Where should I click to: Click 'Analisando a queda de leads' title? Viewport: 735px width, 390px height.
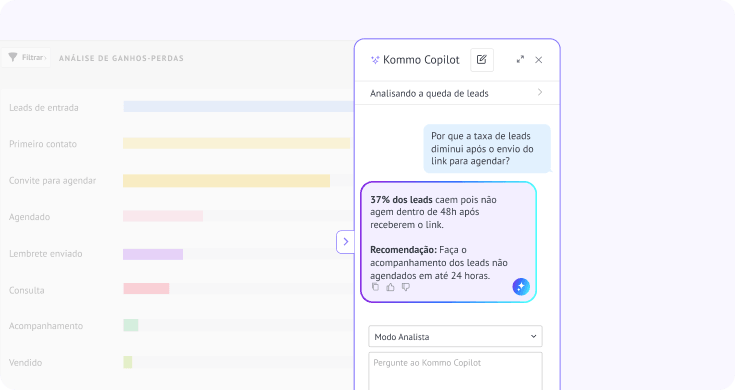(x=429, y=93)
